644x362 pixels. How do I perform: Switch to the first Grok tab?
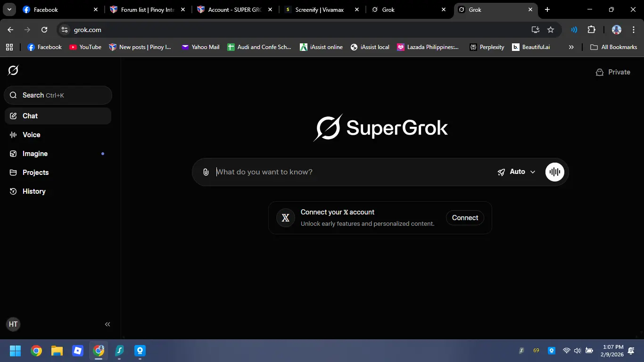point(408,9)
